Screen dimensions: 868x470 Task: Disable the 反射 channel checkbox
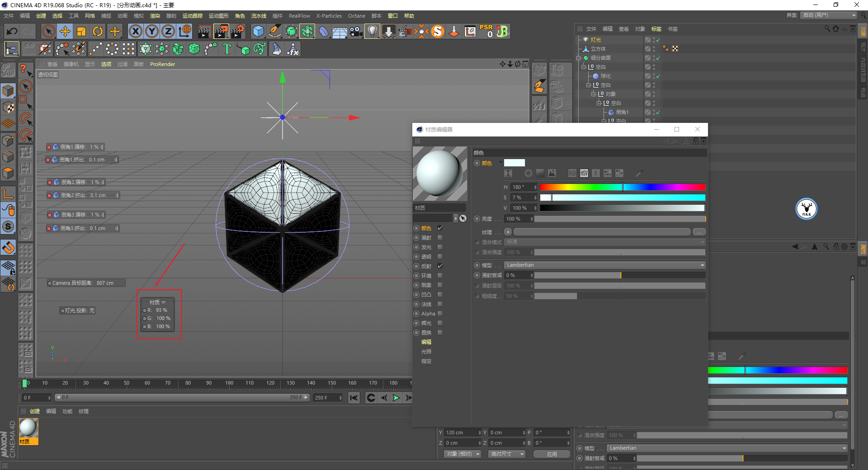[440, 266]
